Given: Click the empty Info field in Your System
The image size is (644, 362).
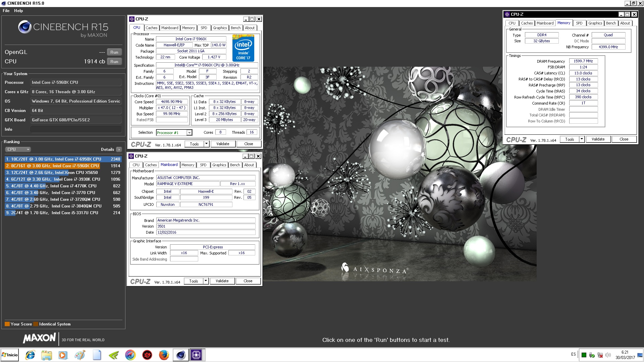Looking at the screenshot, I should [76, 129].
